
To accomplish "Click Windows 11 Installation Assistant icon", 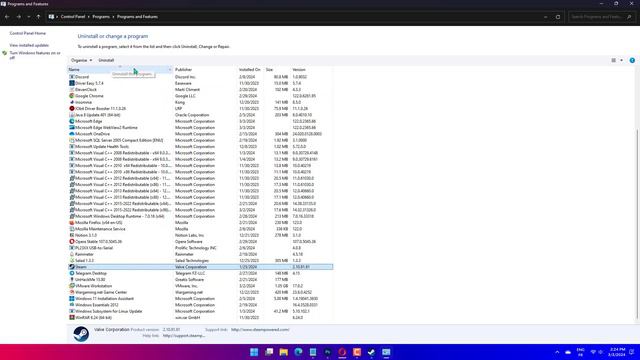I will click(x=72, y=298).
